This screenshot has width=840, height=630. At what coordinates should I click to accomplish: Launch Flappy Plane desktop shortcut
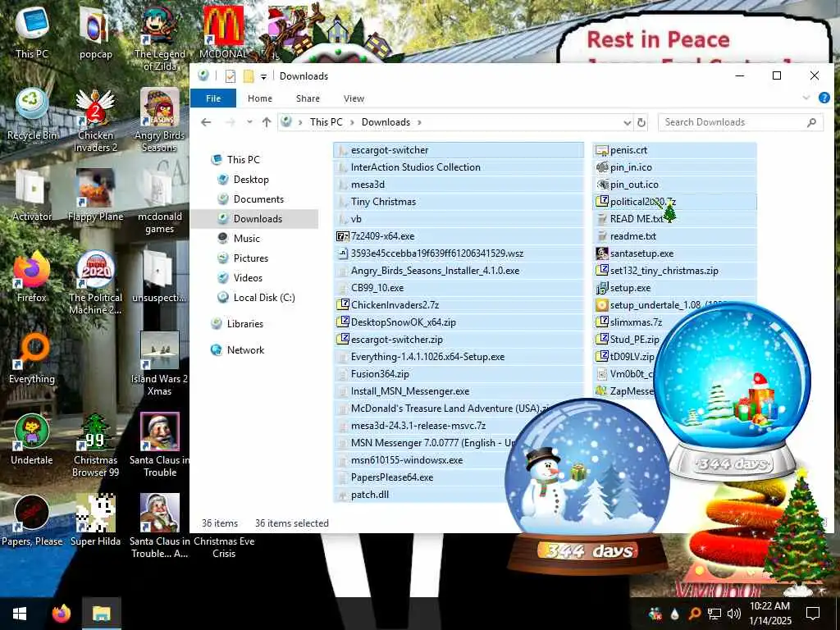95,195
